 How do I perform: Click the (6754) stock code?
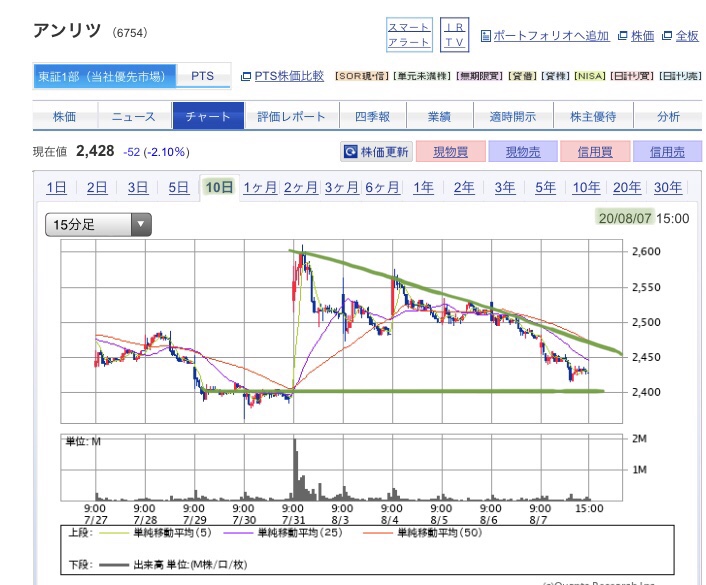pos(130,33)
